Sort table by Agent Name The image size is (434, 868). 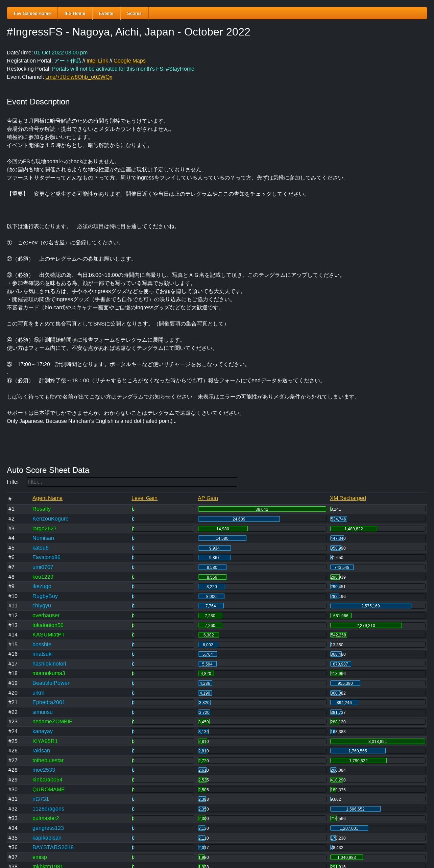click(x=47, y=498)
